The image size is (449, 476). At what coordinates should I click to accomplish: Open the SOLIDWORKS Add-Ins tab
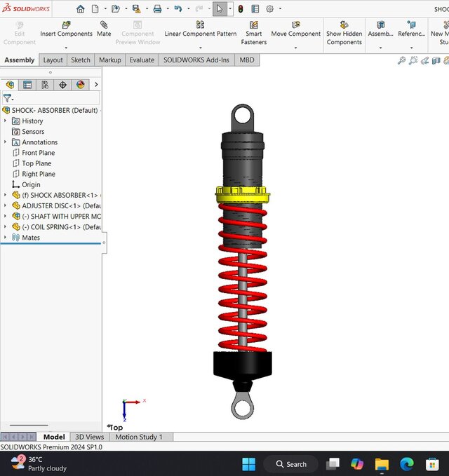pos(196,60)
